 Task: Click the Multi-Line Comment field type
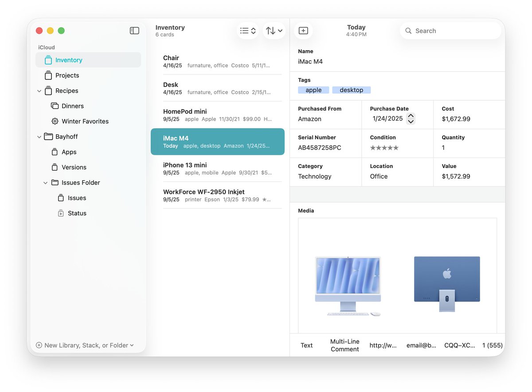pyautogui.click(x=344, y=345)
